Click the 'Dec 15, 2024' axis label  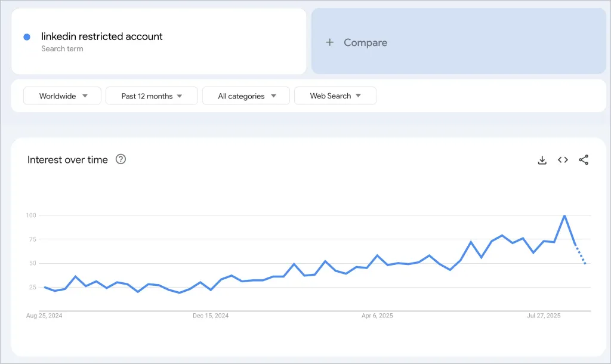[211, 316]
